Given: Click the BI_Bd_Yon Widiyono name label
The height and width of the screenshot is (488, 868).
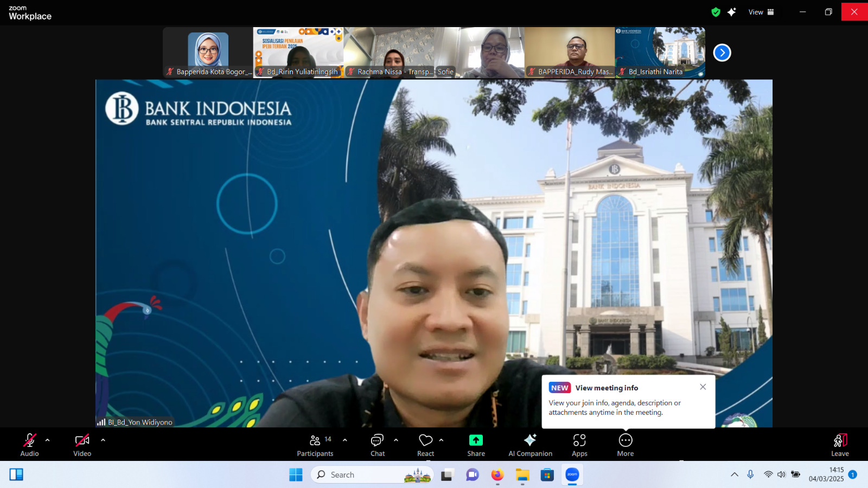Looking at the screenshot, I should pos(140,422).
